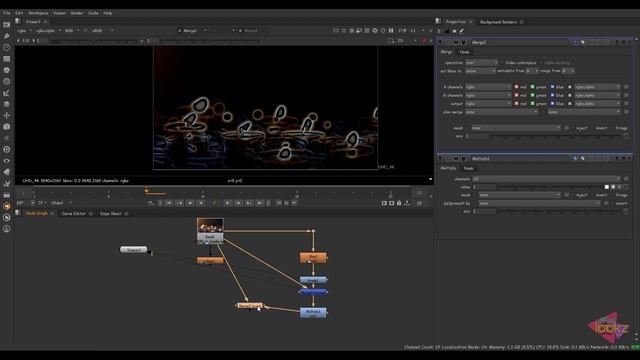Enable Video colorspace checkbox
Image resolution: width=640 pixels, height=360 pixels.
pos(502,63)
